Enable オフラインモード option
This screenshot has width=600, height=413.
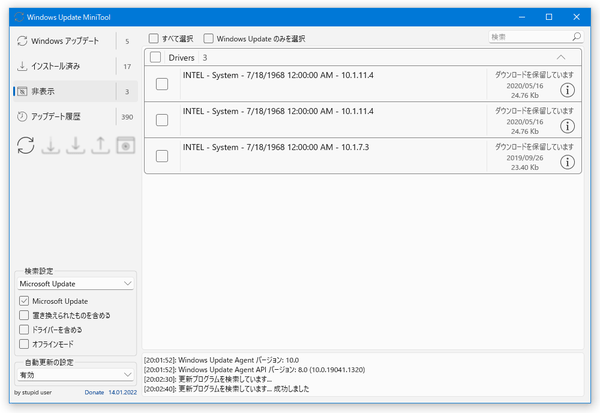tap(24, 344)
